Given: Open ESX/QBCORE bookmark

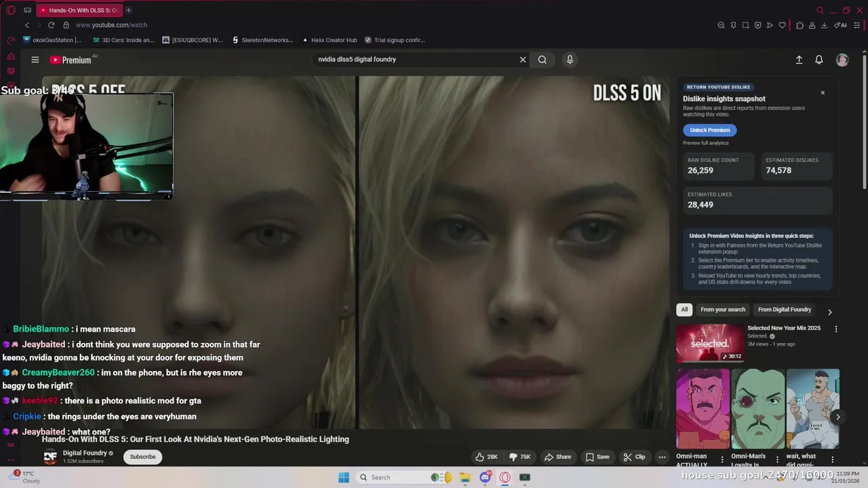Looking at the screenshot, I should coord(193,40).
